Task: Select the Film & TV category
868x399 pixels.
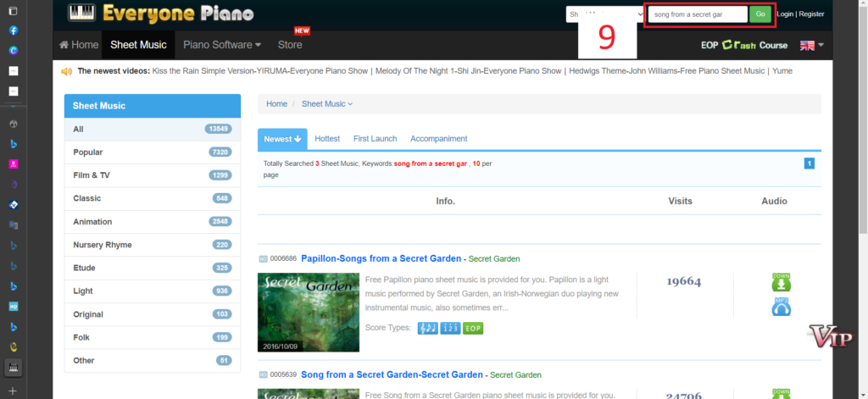Action: click(x=153, y=175)
